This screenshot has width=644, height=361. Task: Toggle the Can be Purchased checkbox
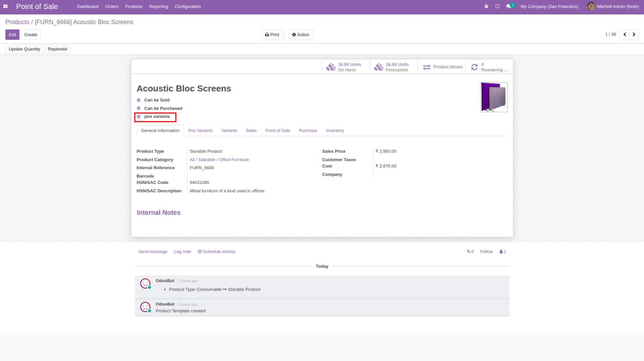(139, 108)
